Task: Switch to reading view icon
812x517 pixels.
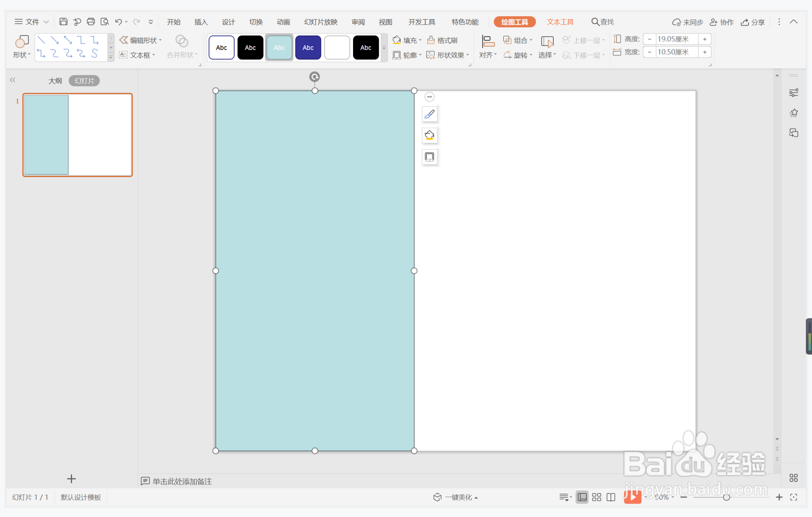Action: (611, 497)
